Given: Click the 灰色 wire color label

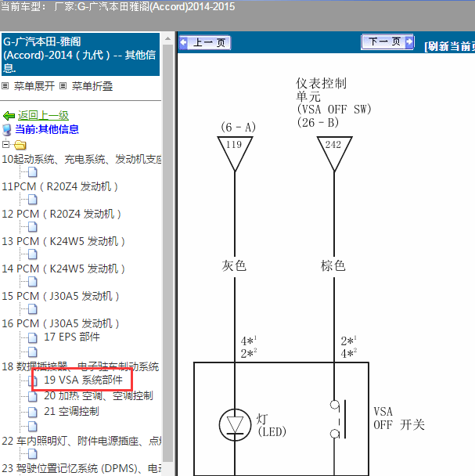Looking at the screenshot, I should point(234,265).
